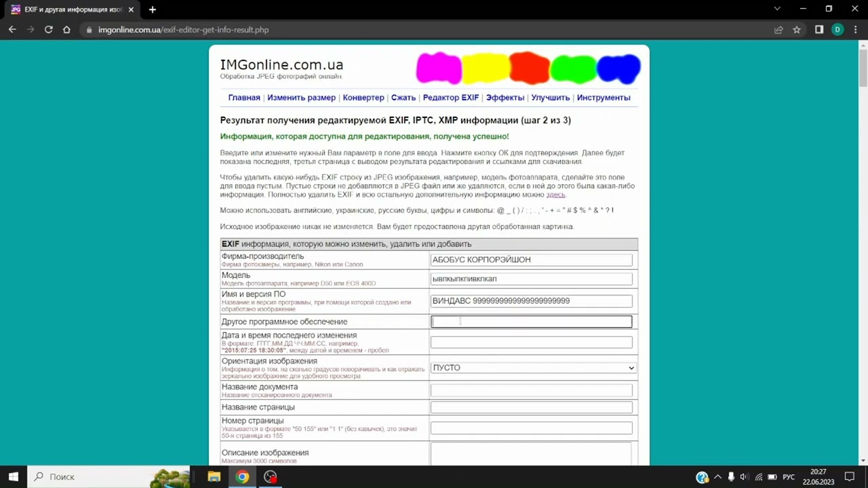Viewport: 868px width, 488px height.
Task: Switch input language РУС
Action: [789, 476]
